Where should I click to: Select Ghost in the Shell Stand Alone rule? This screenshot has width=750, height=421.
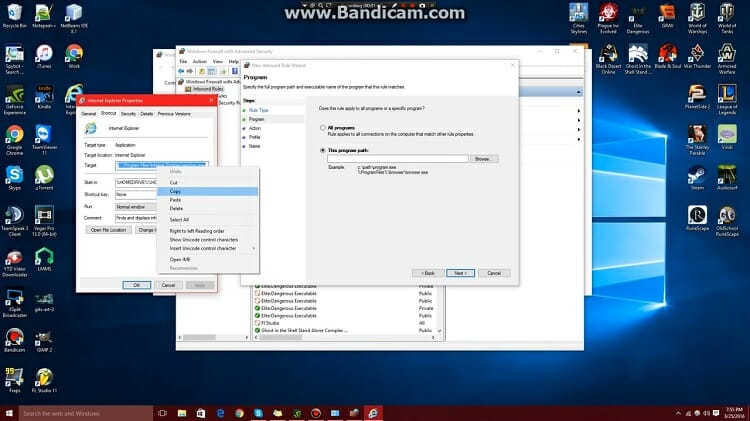[x=344, y=331]
